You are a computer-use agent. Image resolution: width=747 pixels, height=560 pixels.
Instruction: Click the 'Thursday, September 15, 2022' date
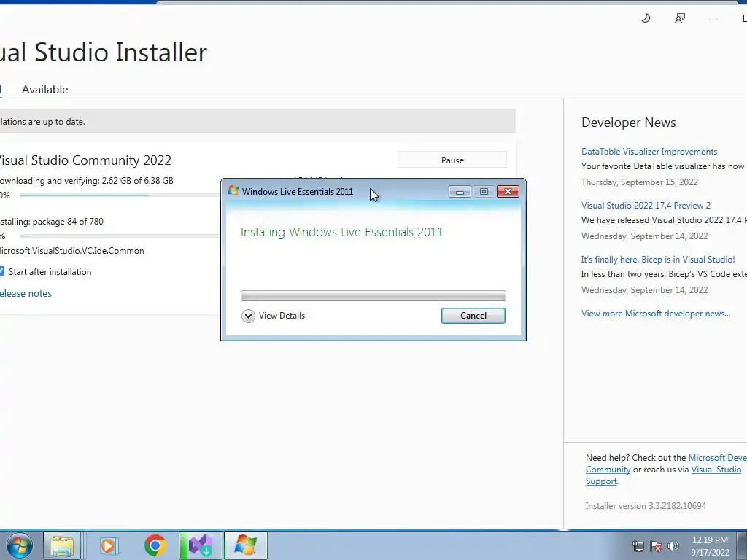[639, 182]
